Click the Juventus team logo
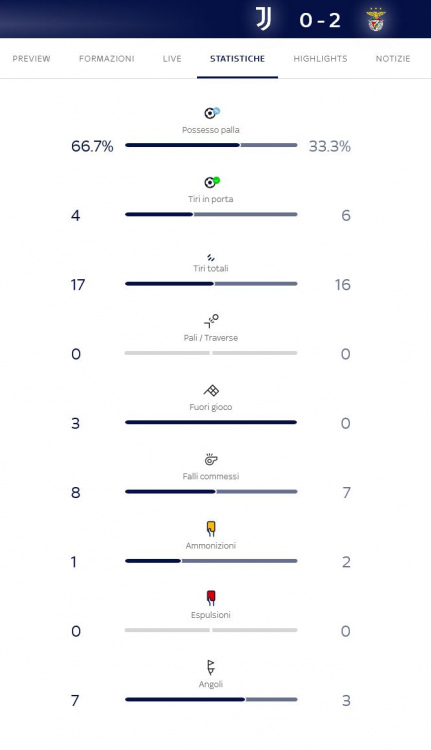 (263, 19)
